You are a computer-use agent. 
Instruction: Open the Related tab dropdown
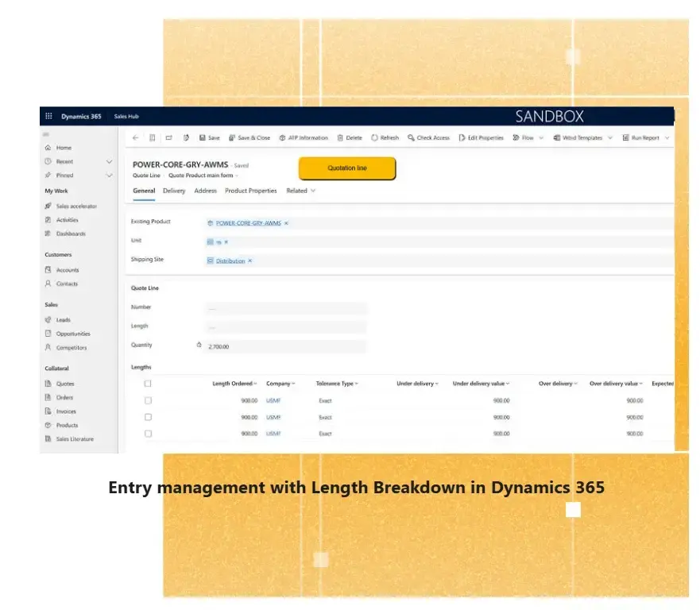tap(301, 191)
